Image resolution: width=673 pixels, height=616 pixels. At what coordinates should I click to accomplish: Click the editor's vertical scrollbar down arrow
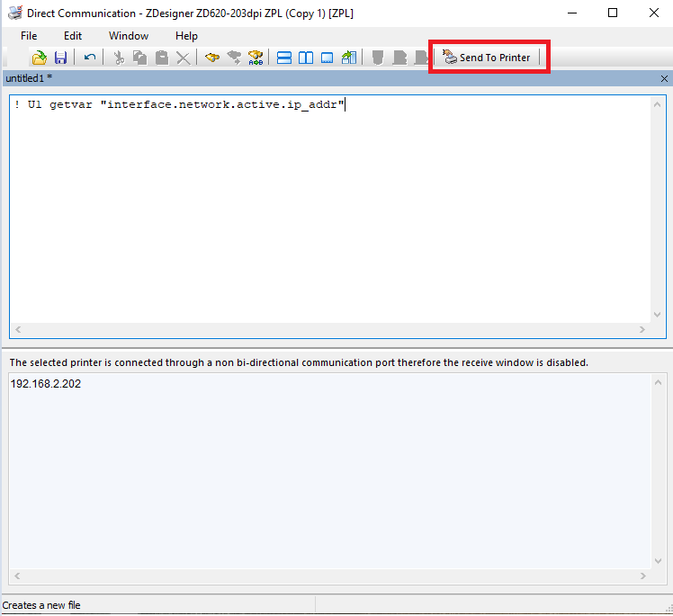click(657, 314)
